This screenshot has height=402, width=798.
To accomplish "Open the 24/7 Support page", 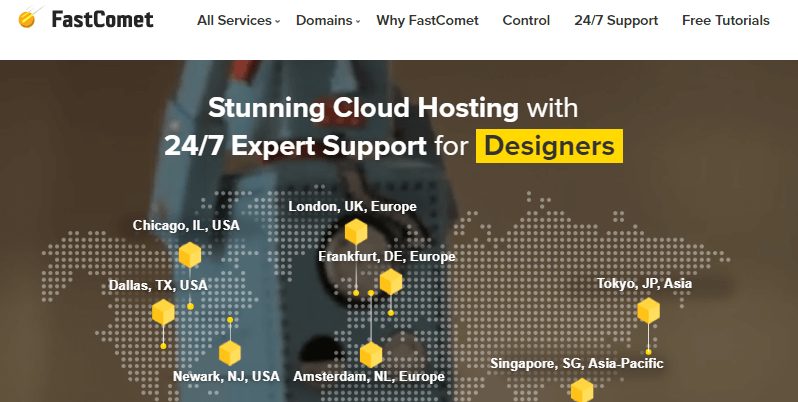I will coord(616,20).
